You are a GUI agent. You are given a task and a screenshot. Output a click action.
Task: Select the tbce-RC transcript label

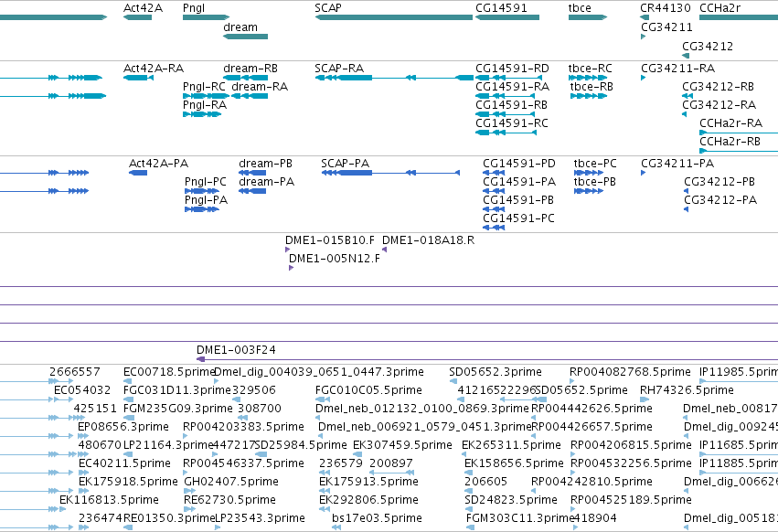pyautogui.click(x=590, y=68)
